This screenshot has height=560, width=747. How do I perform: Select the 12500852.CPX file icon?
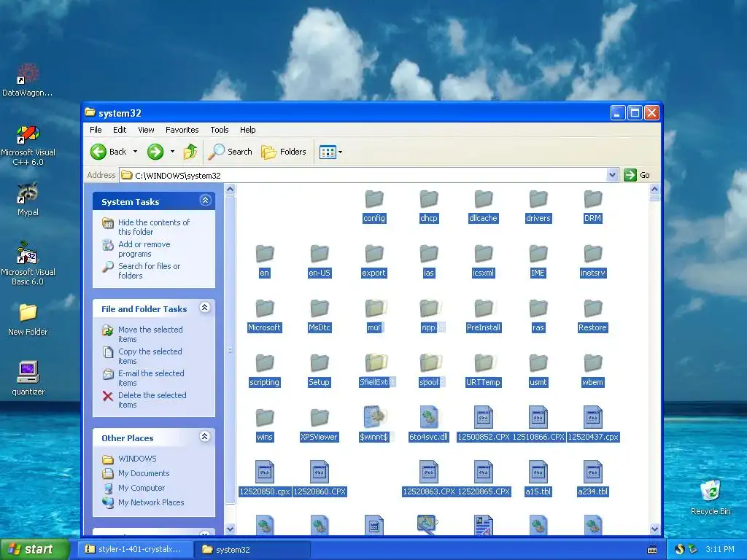pos(483,418)
